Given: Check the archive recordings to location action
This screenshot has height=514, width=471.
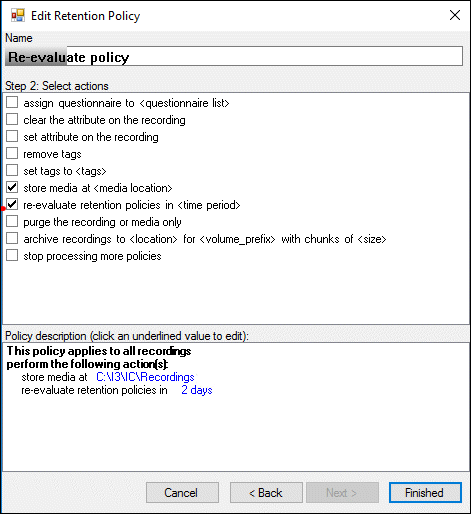Looking at the screenshot, I should [x=12, y=239].
